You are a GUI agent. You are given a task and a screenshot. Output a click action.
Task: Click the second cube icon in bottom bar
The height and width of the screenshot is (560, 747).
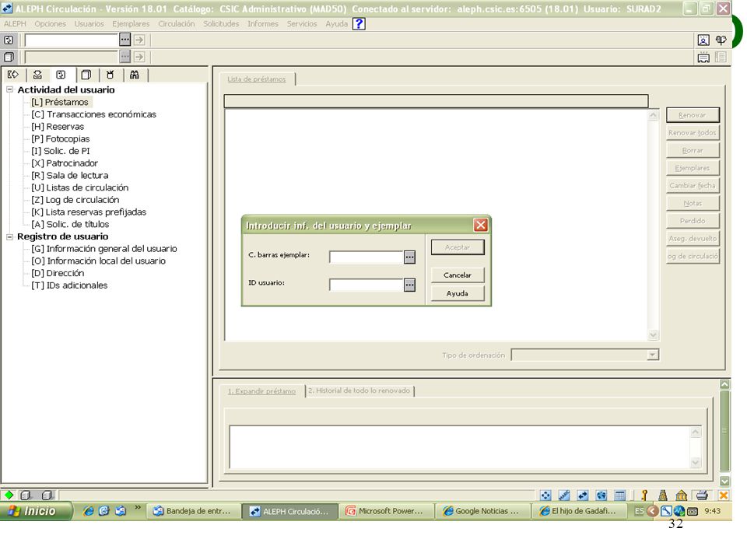click(x=46, y=495)
